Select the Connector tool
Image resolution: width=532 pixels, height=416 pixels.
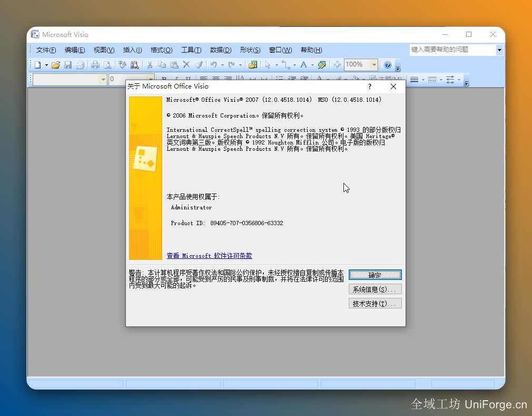285,64
